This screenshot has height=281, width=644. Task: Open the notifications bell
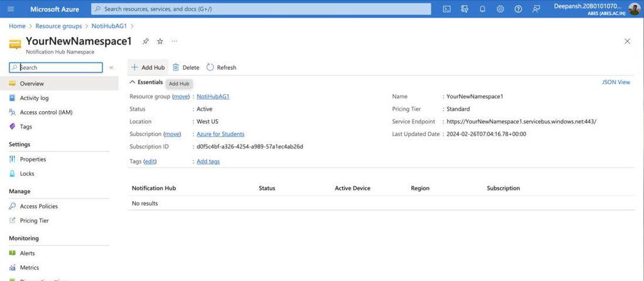pos(482,9)
